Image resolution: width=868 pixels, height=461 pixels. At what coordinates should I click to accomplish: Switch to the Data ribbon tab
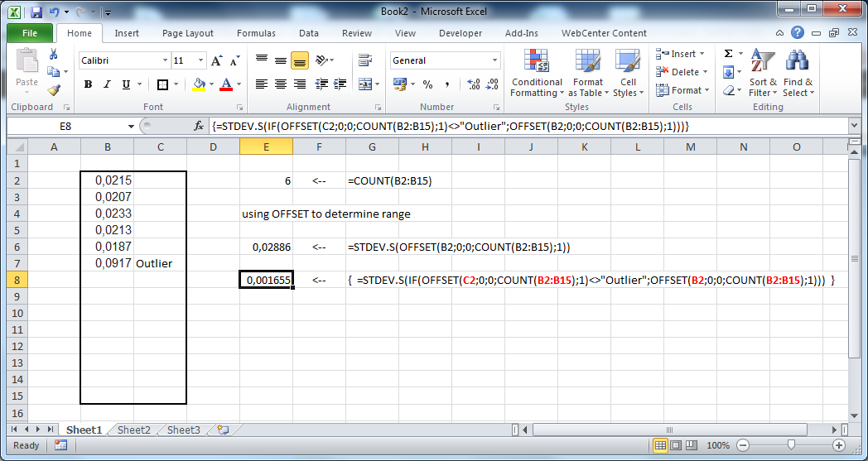[x=308, y=33]
